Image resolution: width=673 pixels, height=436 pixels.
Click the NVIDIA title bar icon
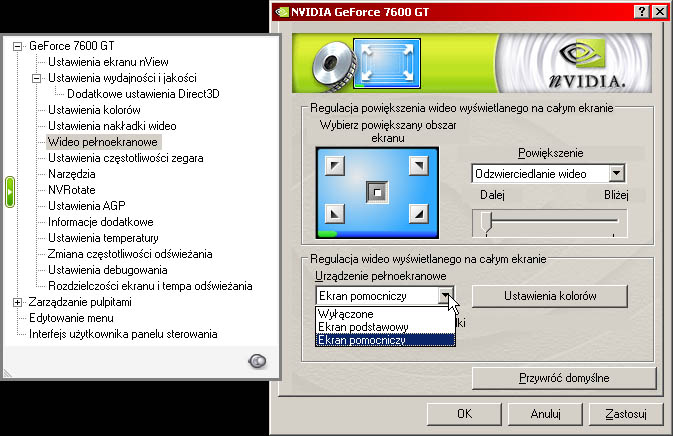point(282,12)
